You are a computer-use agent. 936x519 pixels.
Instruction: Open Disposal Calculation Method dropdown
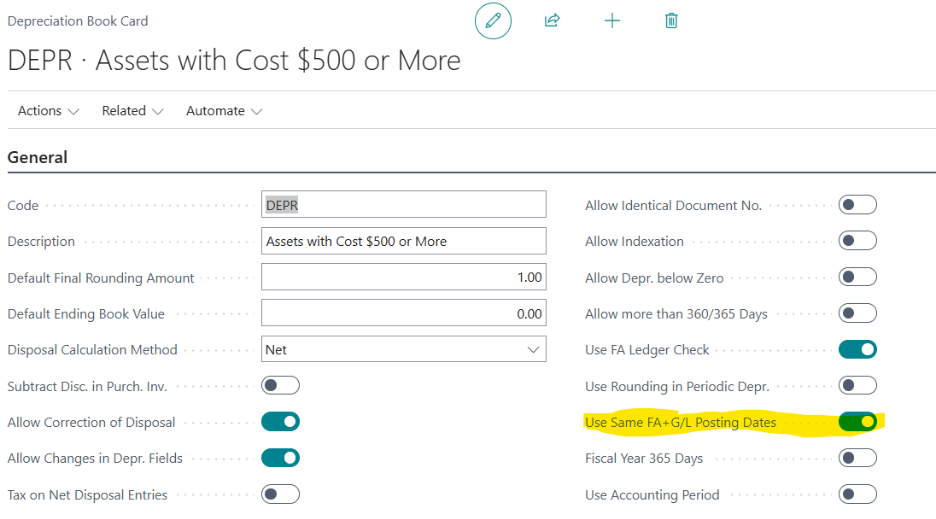pos(404,350)
